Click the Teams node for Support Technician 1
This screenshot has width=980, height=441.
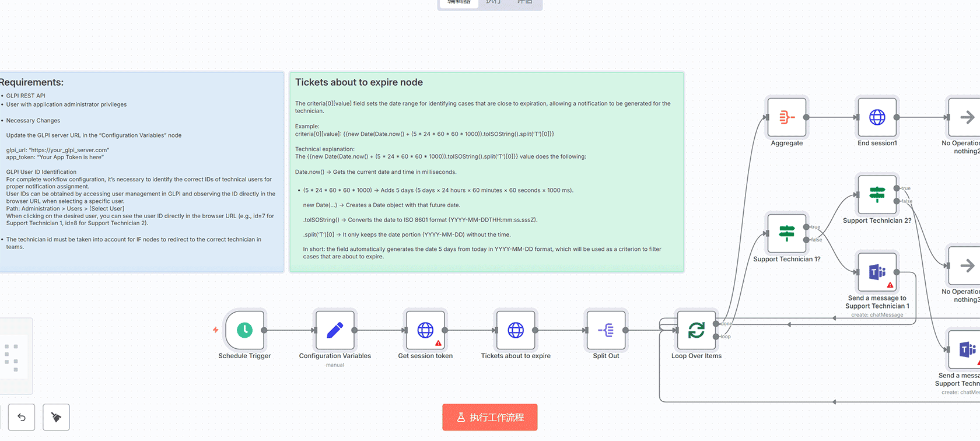(877, 272)
